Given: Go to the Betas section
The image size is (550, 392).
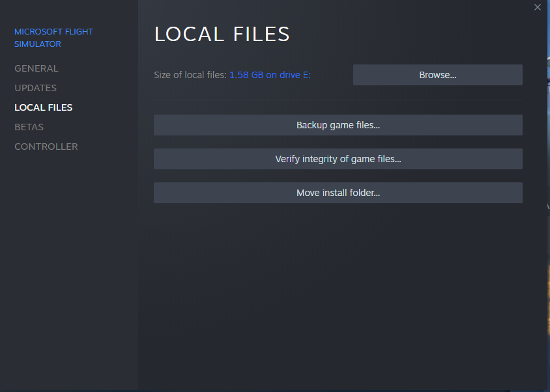Looking at the screenshot, I should (x=29, y=127).
